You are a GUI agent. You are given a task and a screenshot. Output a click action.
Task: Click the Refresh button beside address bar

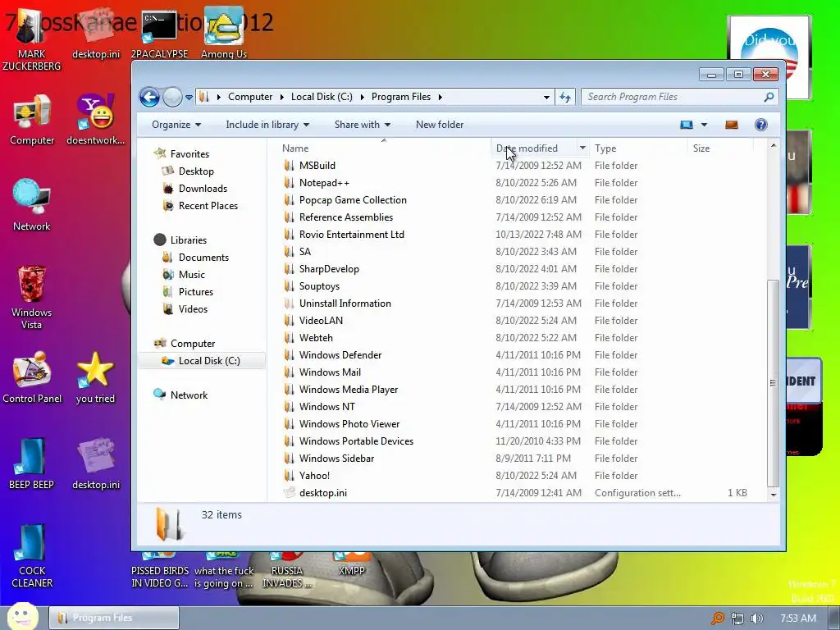[x=565, y=97]
